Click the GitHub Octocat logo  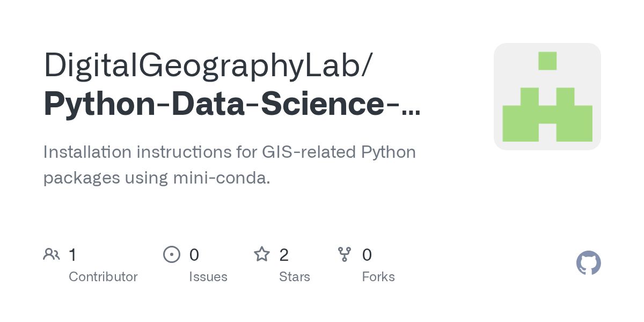588,263
